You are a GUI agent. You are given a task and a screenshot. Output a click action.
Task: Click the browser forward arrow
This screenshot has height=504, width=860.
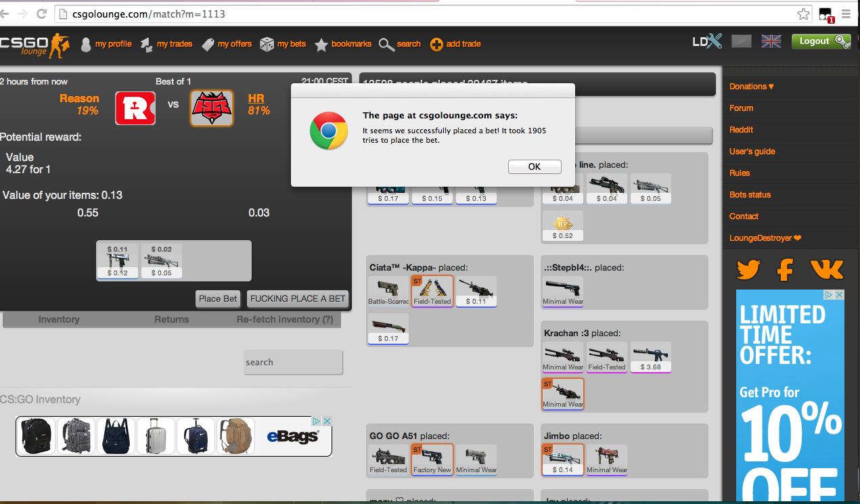point(23,14)
